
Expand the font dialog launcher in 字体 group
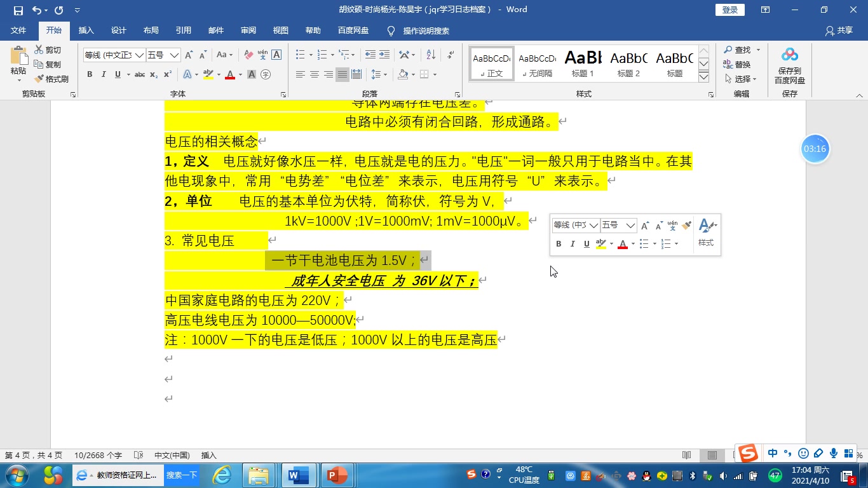(x=283, y=95)
